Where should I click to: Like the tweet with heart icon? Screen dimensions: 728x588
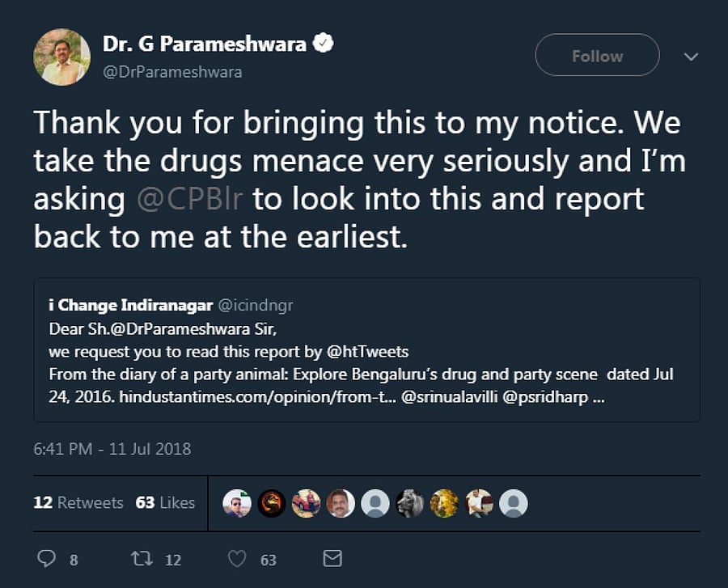[237, 559]
